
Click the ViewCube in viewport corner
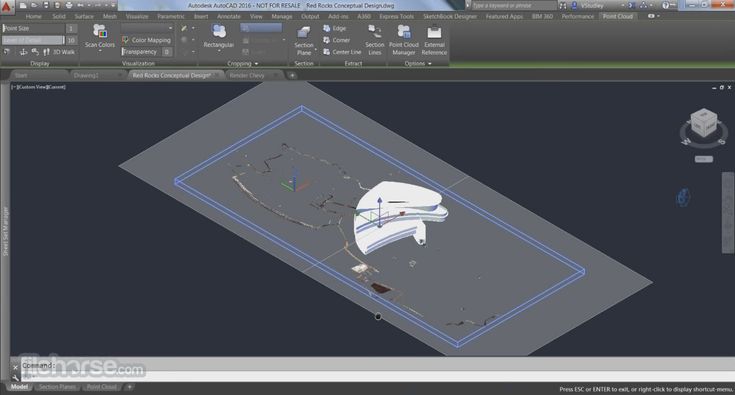point(704,124)
